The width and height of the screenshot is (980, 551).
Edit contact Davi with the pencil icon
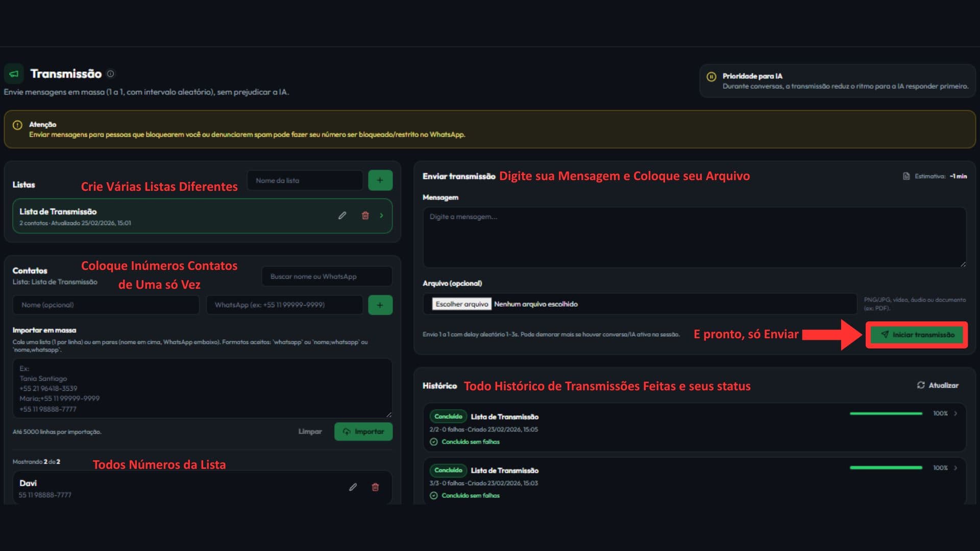point(352,487)
